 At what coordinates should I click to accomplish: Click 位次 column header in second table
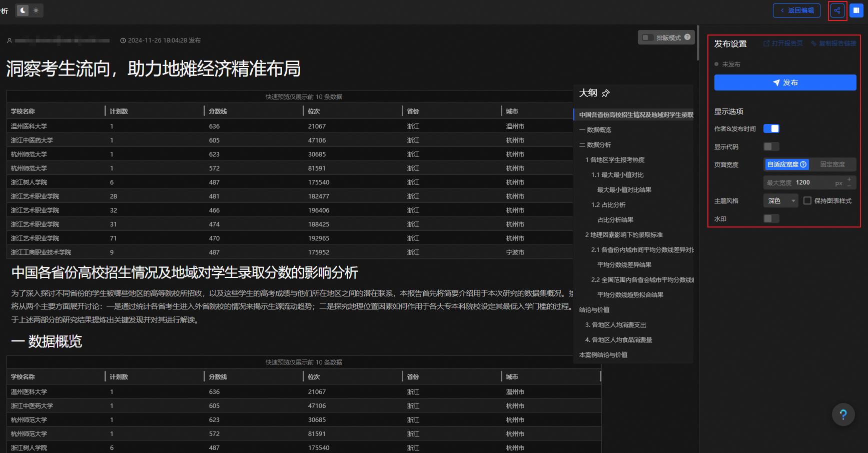click(314, 376)
